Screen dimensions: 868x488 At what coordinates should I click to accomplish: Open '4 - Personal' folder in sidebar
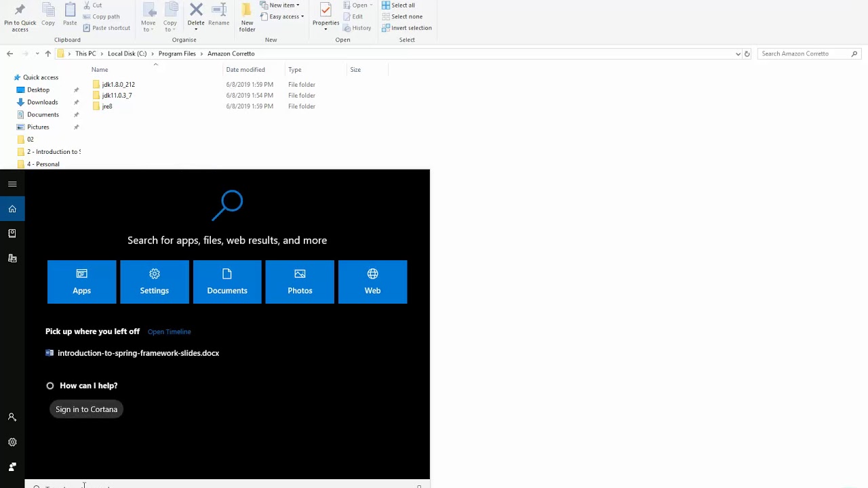pos(43,164)
